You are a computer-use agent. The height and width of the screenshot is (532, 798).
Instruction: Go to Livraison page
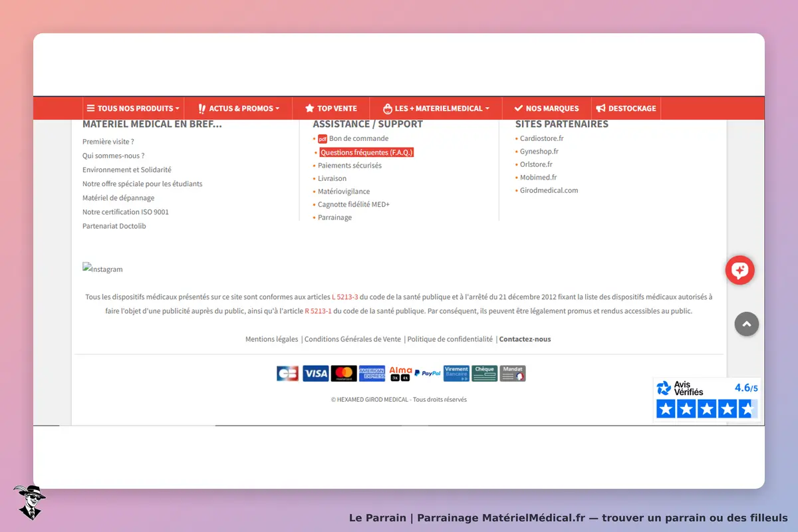[x=332, y=178]
